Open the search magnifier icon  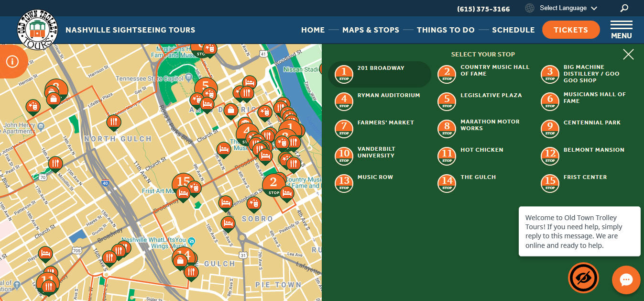coord(624,8)
